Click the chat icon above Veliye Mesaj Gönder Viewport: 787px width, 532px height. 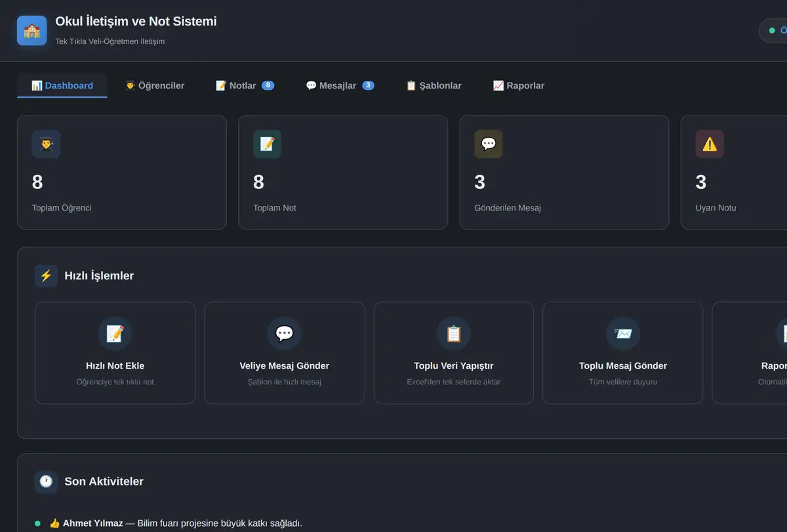pyautogui.click(x=284, y=334)
